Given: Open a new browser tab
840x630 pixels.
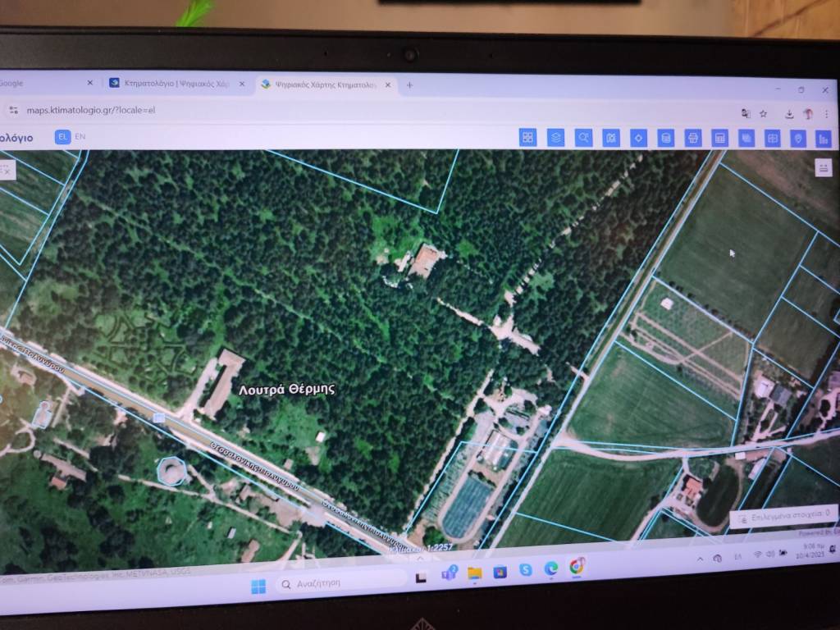Looking at the screenshot, I should pyautogui.click(x=409, y=84).
